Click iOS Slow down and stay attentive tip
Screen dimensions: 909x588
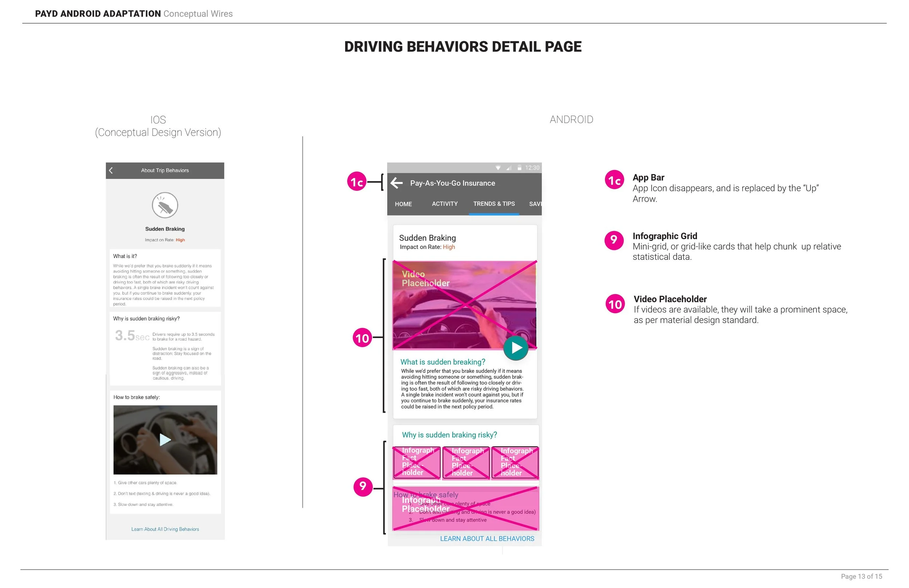click(x=143, y=505)
